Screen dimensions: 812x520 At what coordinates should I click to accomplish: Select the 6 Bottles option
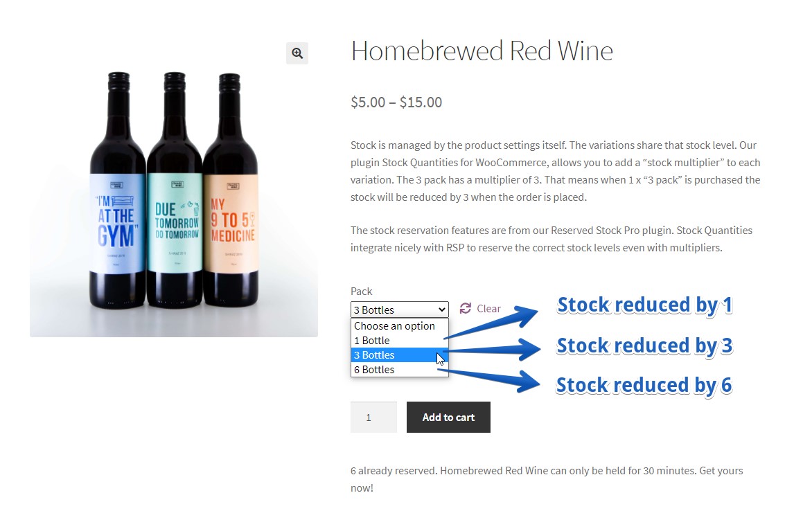coord(375,370)
